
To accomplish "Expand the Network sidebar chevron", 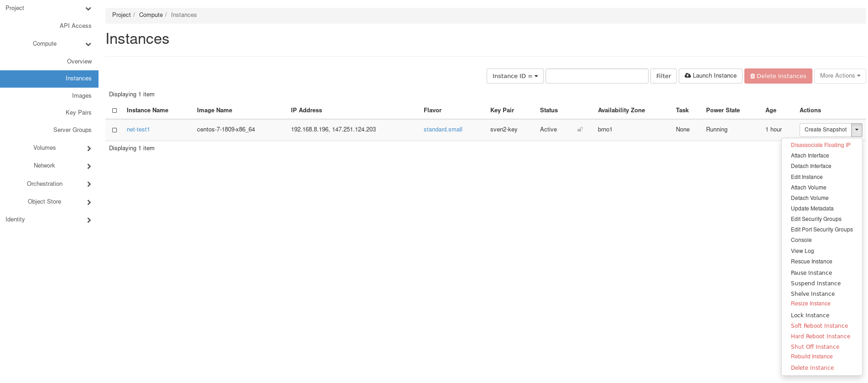I will click(x=89, y=166).
